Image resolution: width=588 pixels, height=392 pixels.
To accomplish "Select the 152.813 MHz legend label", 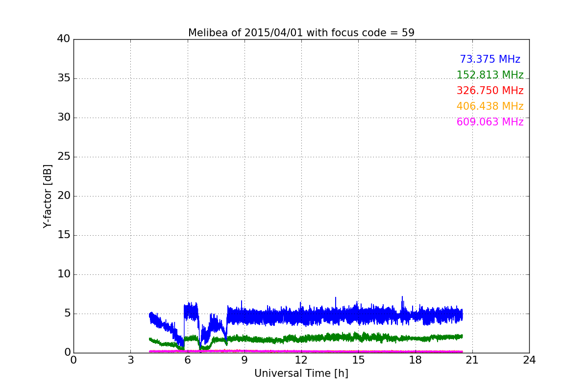I will [490, 75].
